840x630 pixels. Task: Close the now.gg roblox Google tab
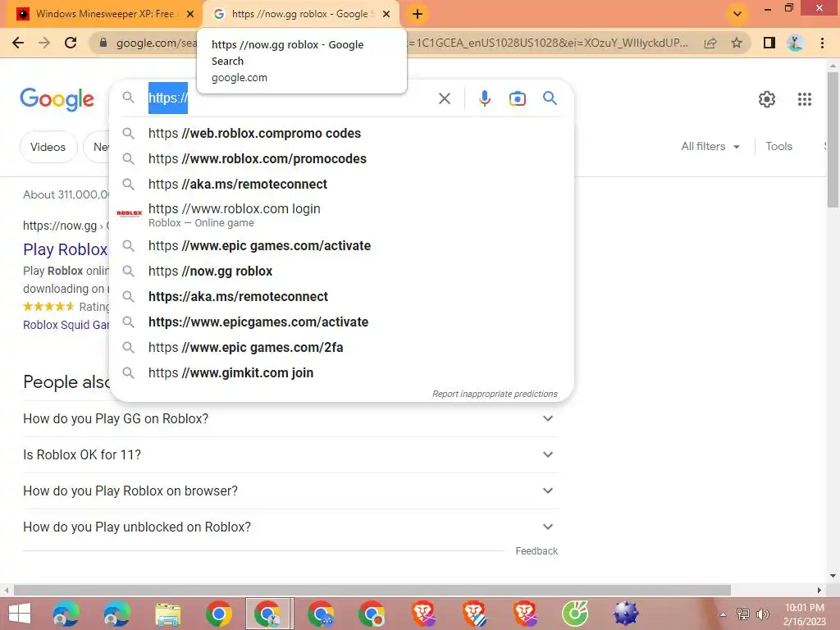coord(386,14)
